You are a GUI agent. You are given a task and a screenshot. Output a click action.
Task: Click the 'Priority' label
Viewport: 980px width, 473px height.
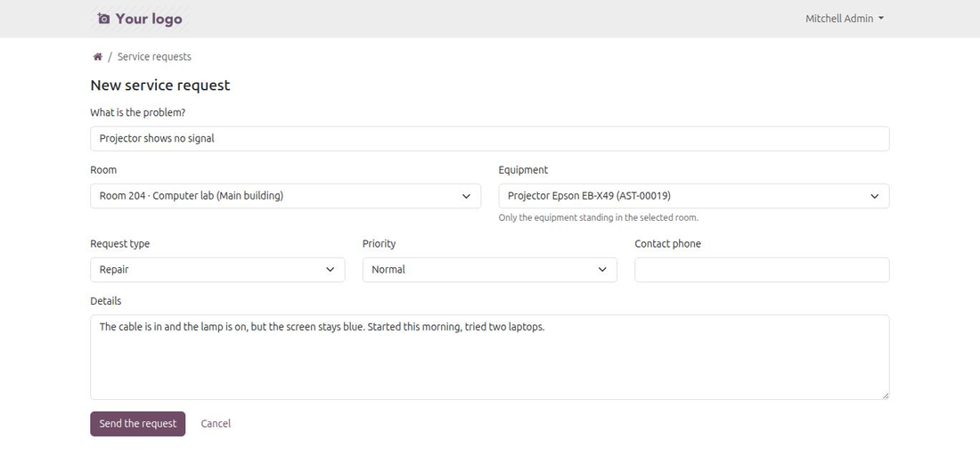click(x=379, y=244)
